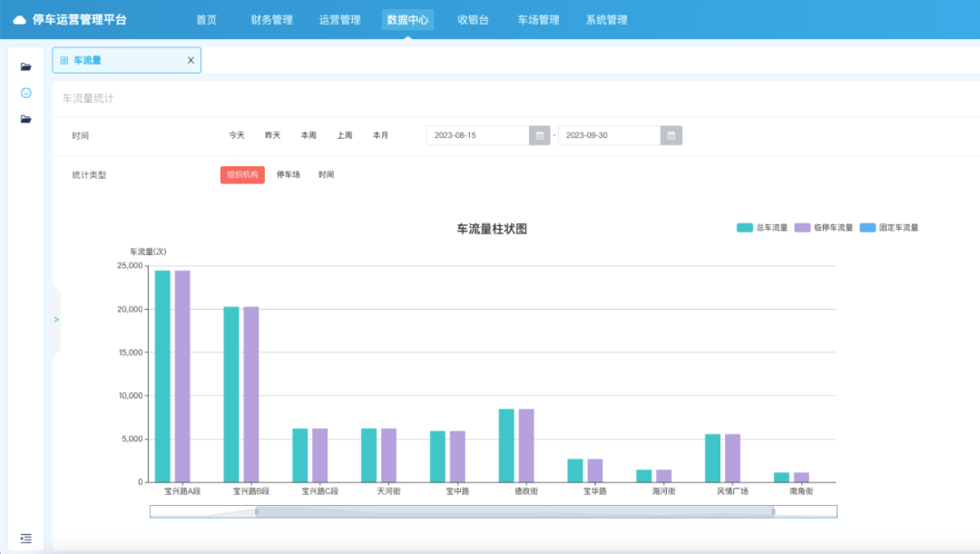Click the left handle of chart zoom slider
The width and height of the screenshot is (980, 554).
coord(257,512)
